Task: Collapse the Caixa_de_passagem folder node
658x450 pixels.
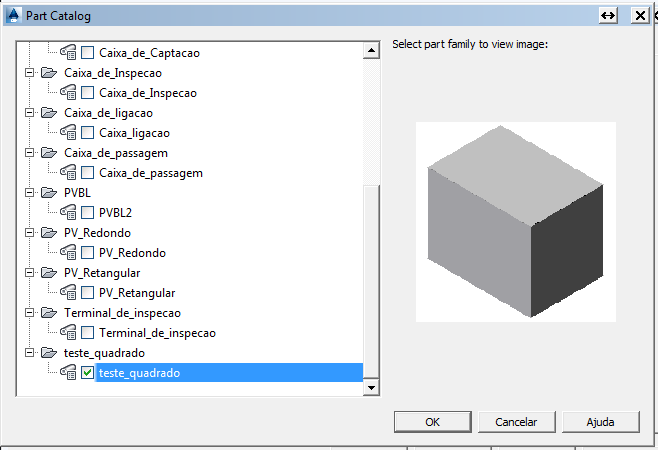Action: (29, 152)
